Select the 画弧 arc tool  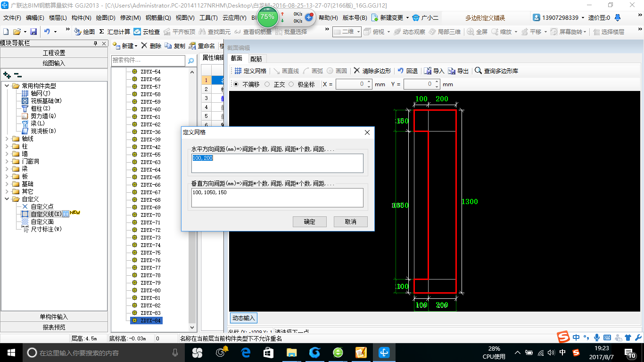313,71
